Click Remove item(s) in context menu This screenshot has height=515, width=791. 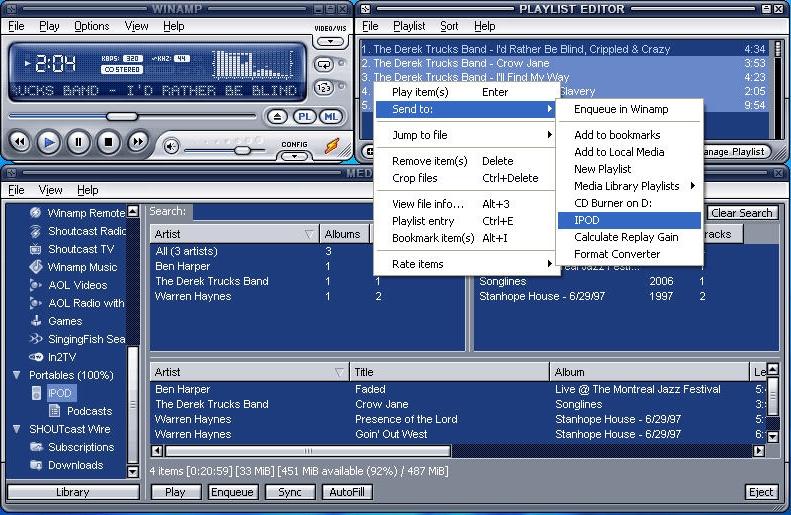point(465,161)
